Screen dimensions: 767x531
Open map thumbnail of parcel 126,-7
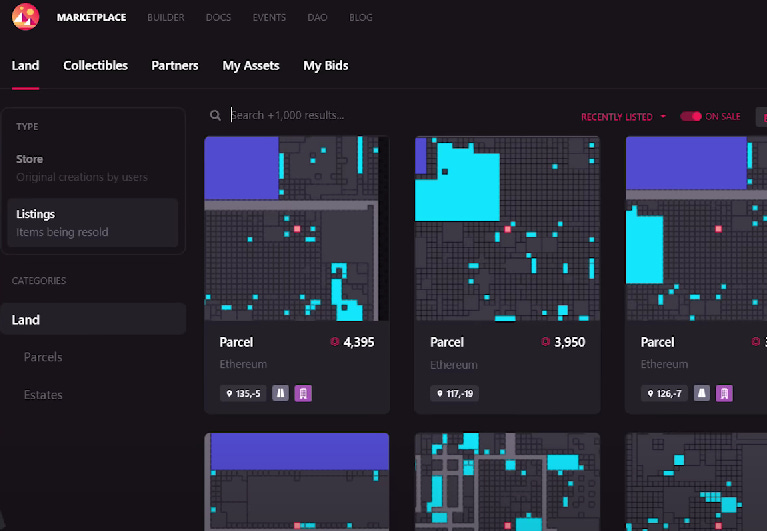696,228
